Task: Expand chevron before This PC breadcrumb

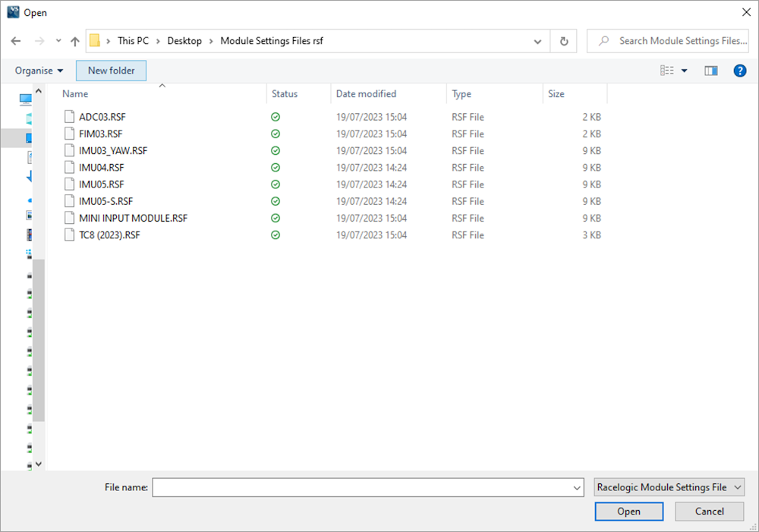Action: click(108, 41)
